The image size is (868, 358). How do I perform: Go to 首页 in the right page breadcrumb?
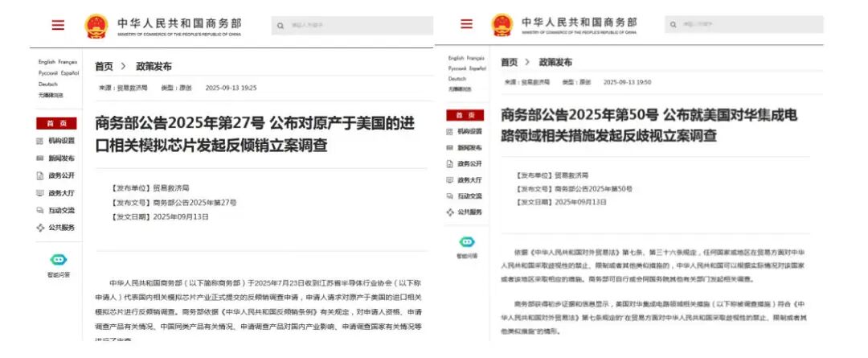[x=509, y=62]
